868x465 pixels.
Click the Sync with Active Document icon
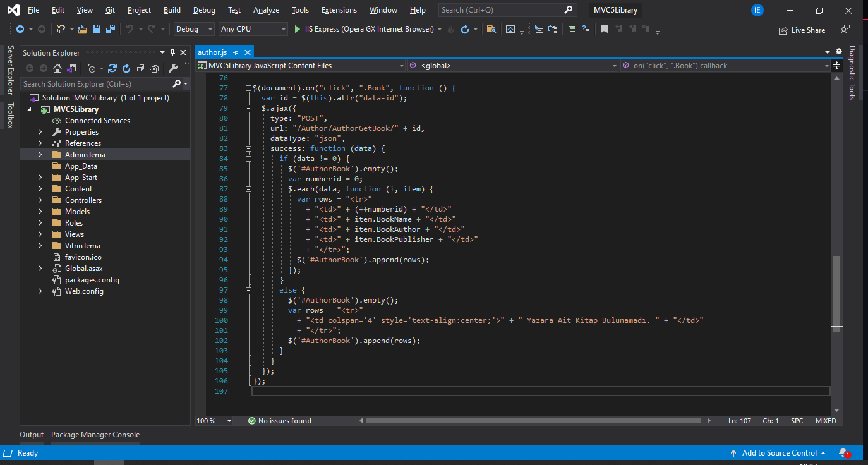112,68
